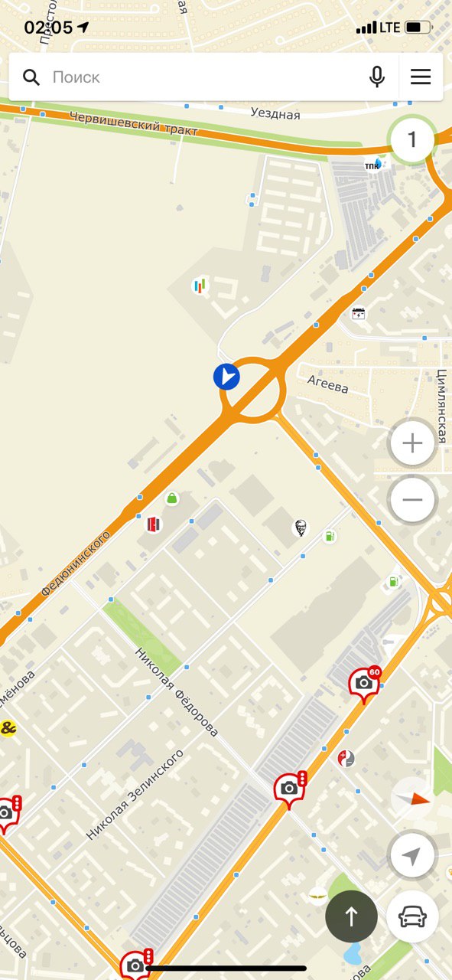Tap the speed camera marked 60
The image size is (452, 980).
365,684
